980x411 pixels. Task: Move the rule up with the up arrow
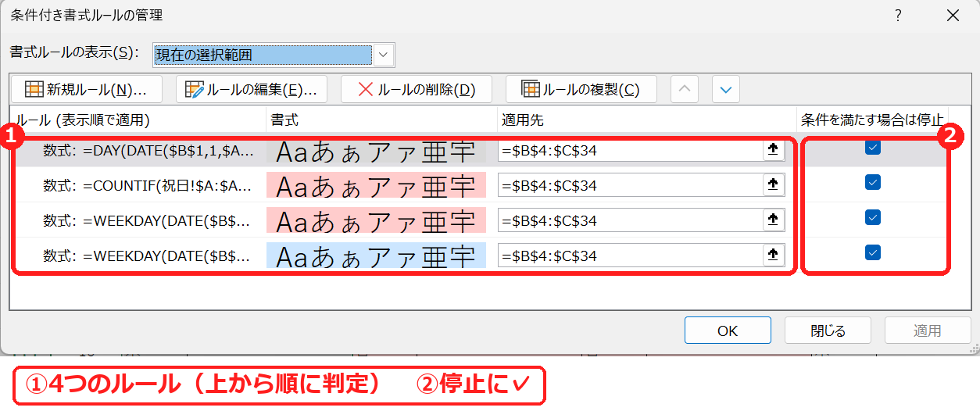tap(685, 89)
